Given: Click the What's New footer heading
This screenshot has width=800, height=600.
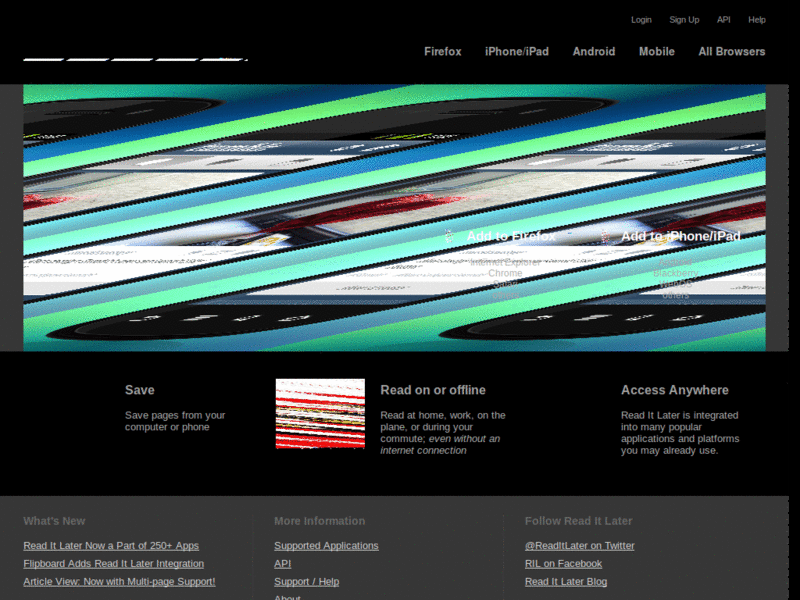Looking at the screenshot, I should [54, 521].
